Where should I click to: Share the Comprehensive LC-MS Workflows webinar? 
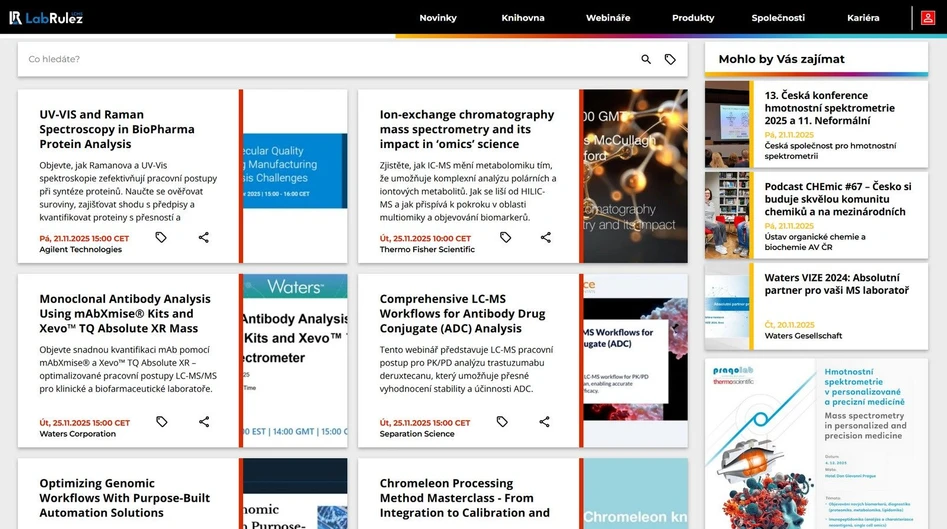tap(545, 422)
